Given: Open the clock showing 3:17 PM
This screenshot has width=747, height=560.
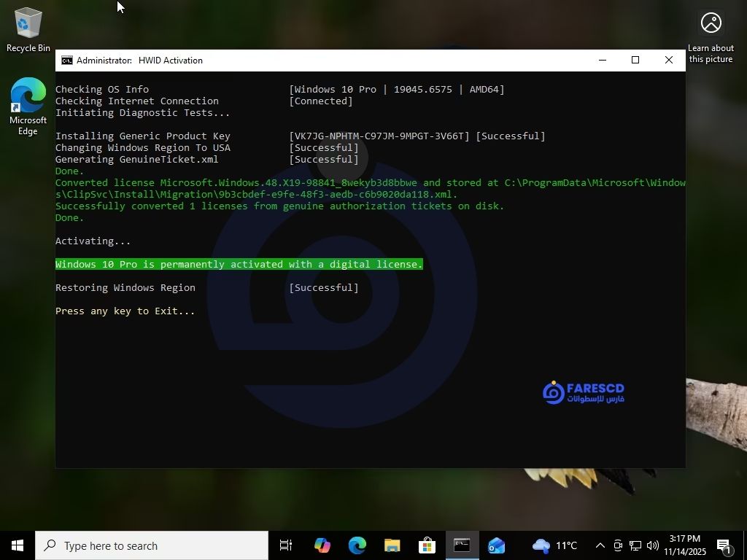Looking at the screenshot, I should point(684,545).
